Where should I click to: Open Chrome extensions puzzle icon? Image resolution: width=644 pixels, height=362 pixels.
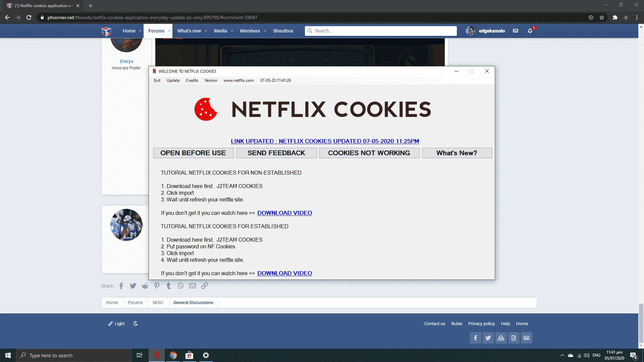(x=615, y=17)
